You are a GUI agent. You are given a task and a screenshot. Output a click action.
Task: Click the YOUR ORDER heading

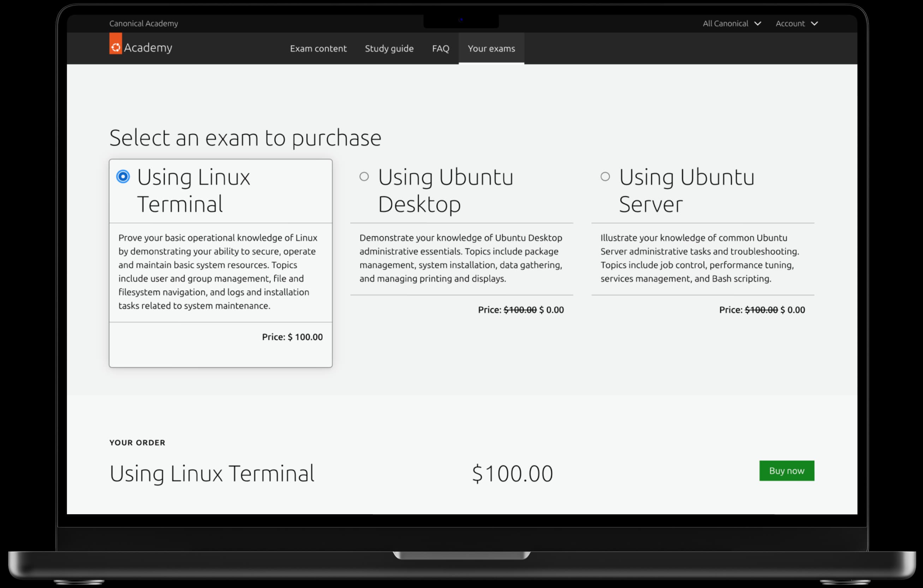click(137, 443)
